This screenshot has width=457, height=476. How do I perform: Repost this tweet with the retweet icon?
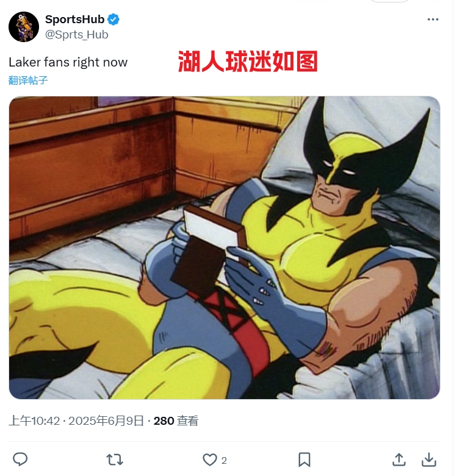pyautogui.click(x=115, y=460)
